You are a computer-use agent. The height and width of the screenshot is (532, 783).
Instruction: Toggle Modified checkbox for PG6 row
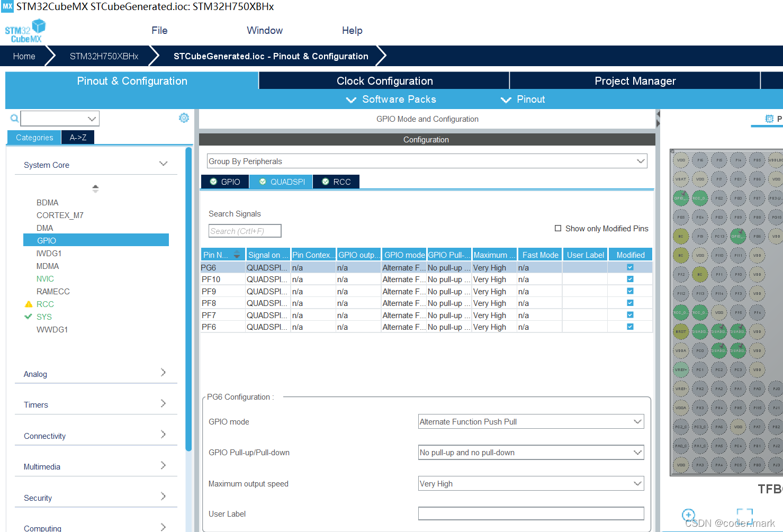[x=630, y=267]
